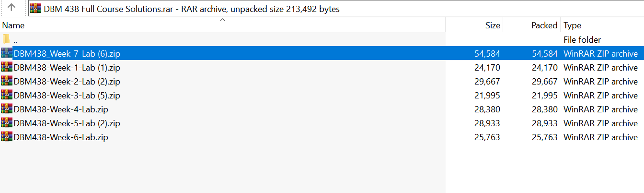Click the up one level arrow icon
The height and width of the screenshot is (193, 644).
click(12, 8)
